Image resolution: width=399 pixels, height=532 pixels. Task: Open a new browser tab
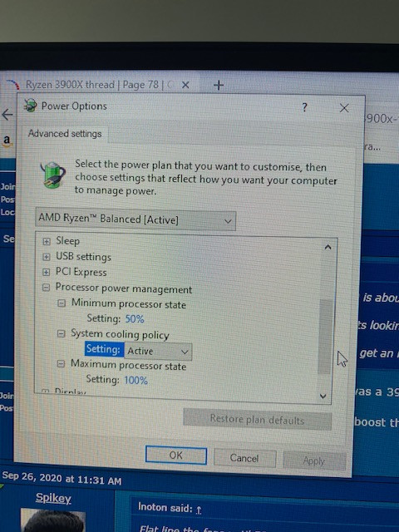[219, 85]
